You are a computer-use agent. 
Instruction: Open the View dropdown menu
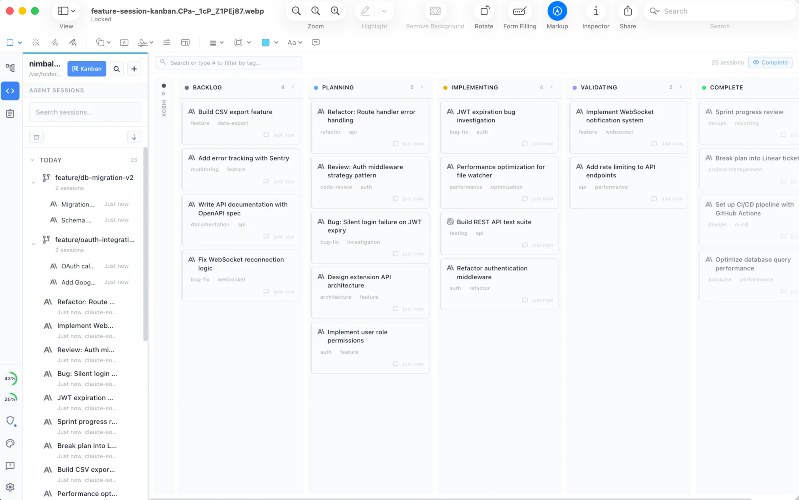(x=66, y=11)
